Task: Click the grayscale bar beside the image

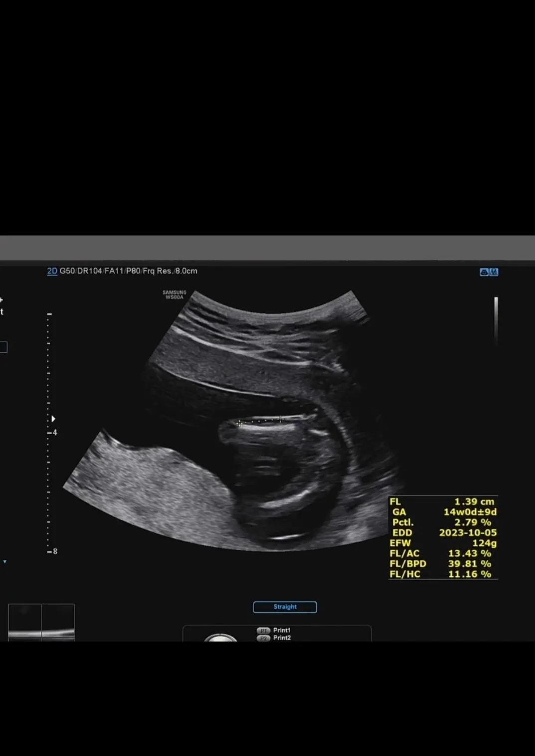Action: click(496, 320)
